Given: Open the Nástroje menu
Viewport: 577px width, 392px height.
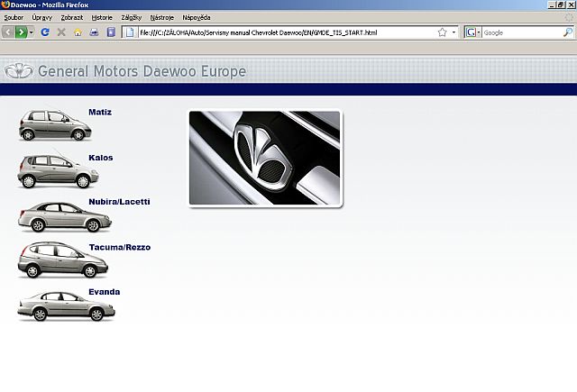Looking at the screenshot, I should (162, 17).
